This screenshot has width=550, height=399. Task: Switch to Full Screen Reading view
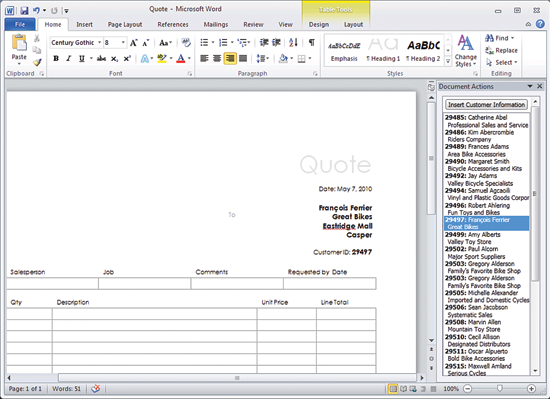click(404, 388)
